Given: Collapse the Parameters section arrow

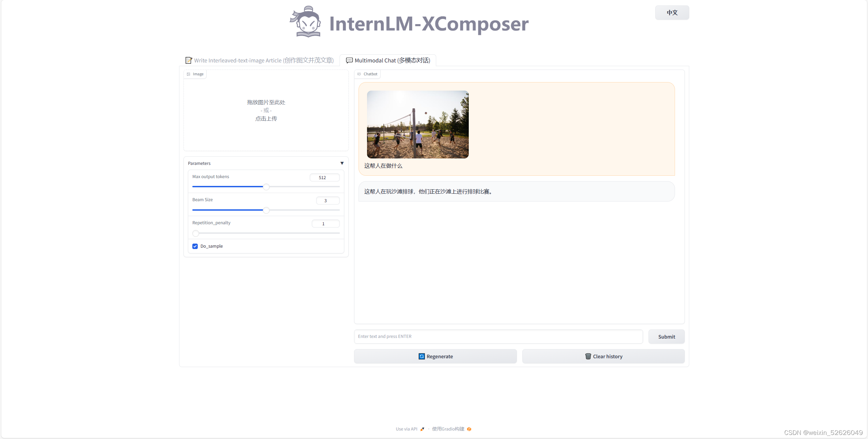Looking at the screenshot, I should pyautogui.click(x=342, y=163).
